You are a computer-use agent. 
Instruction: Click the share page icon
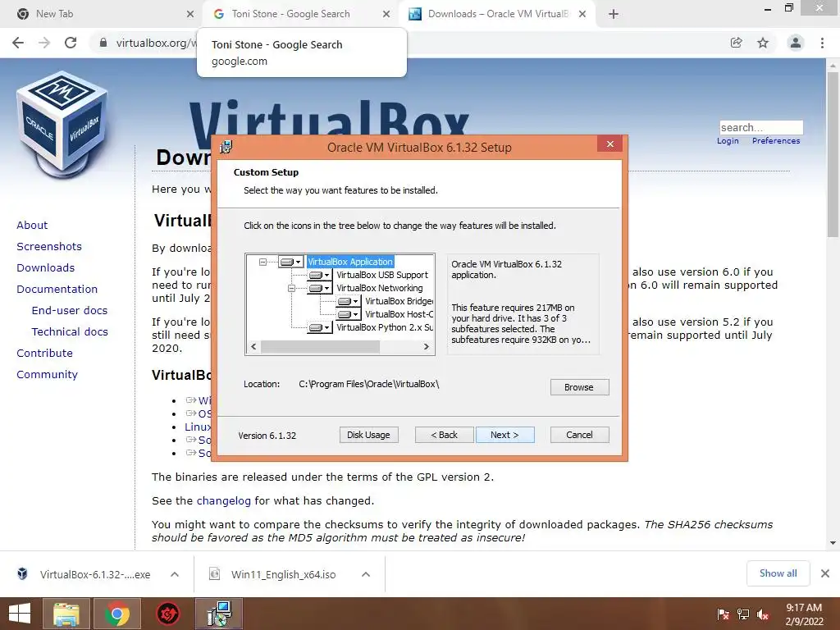[737, 43]
